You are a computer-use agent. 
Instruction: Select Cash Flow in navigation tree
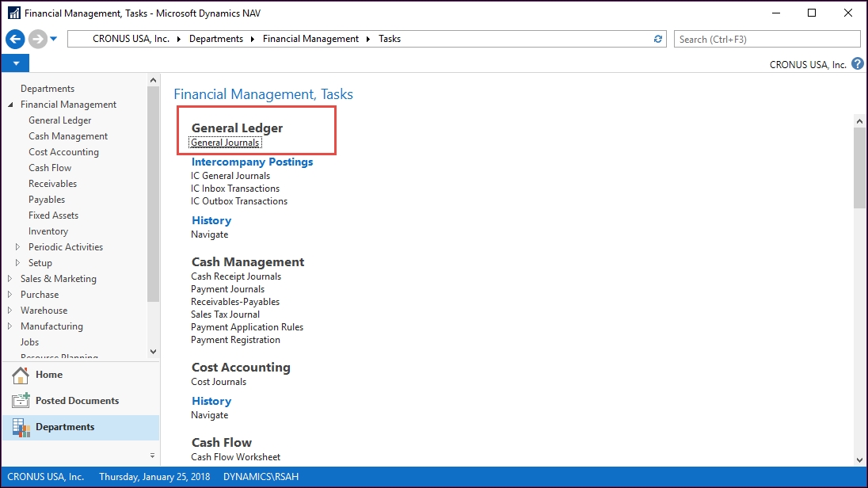coord(50,168)
